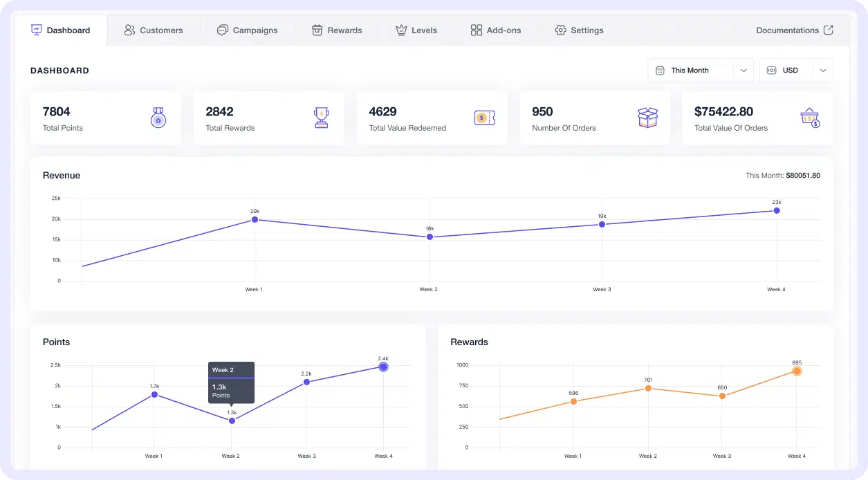Click the Number Of Orders box icon

click(647, 118)
